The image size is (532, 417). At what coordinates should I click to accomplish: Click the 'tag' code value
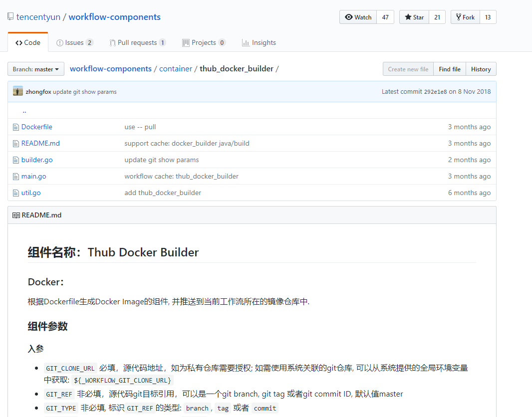tap(223, 408)
